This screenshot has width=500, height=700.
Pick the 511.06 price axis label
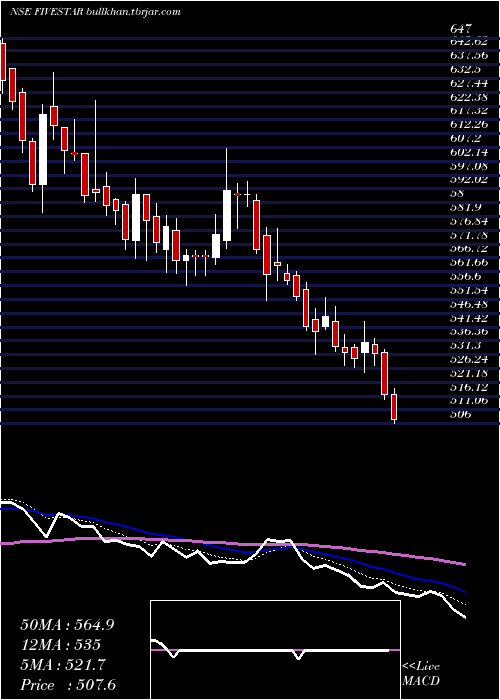tap(469, 401)
